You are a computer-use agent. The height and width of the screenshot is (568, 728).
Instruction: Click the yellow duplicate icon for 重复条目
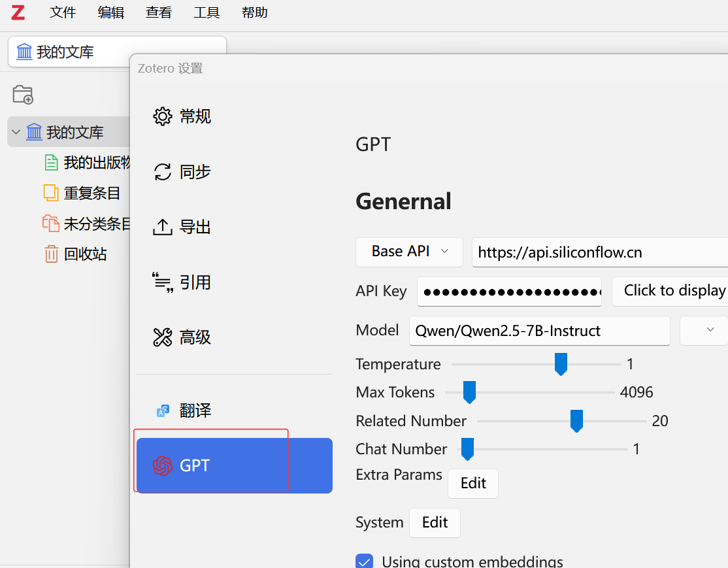click(51, 193)
